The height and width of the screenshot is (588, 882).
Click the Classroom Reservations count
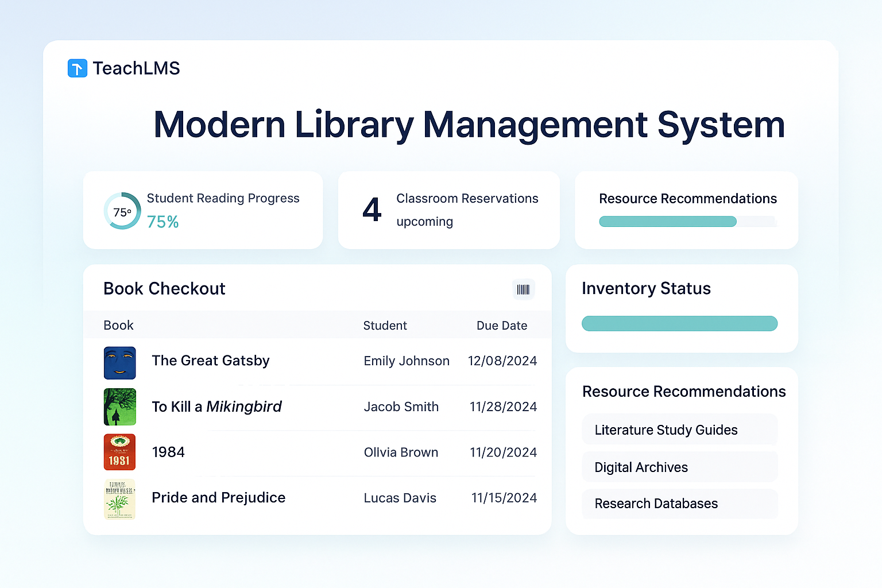[372, 210]
